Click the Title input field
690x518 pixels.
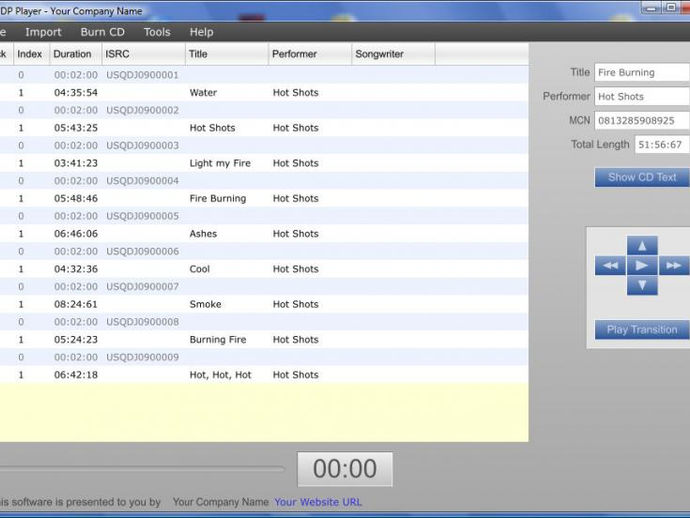(642, 73)
